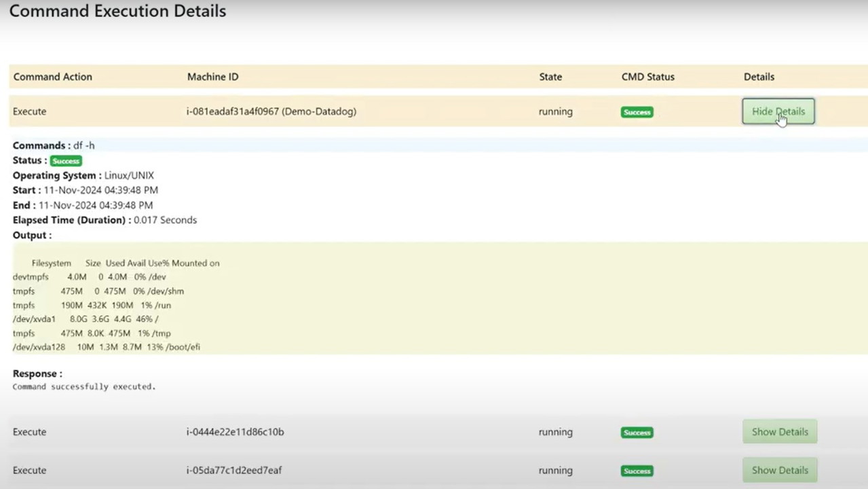Click the Success badge in the Demo-Datadog row
The width and height of the screenshot is (868, 489).
[637, 112]
